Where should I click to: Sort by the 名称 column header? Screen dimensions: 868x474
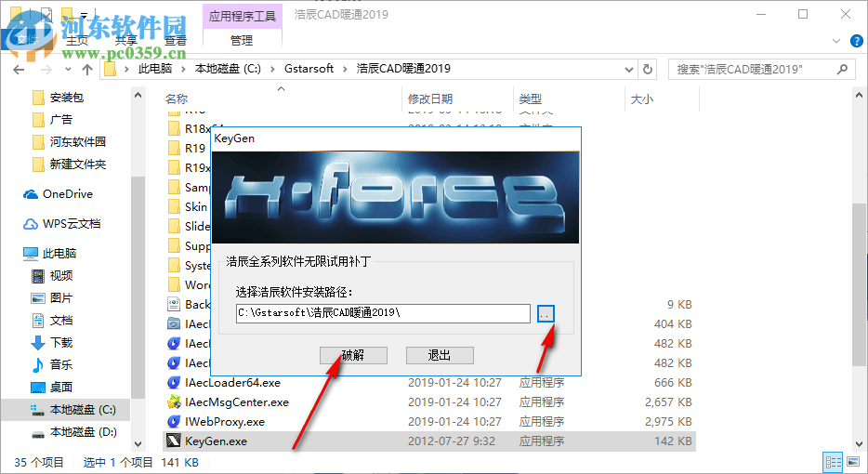coord(177,99)
